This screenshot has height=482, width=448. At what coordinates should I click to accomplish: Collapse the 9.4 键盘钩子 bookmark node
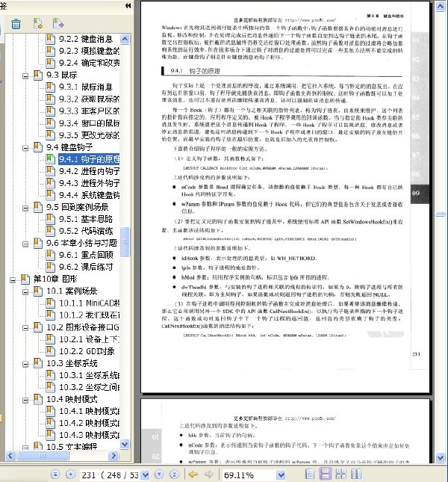25,148
